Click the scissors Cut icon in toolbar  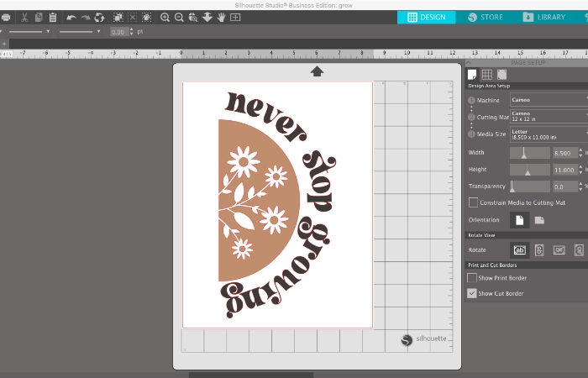[x=24, y=17]
